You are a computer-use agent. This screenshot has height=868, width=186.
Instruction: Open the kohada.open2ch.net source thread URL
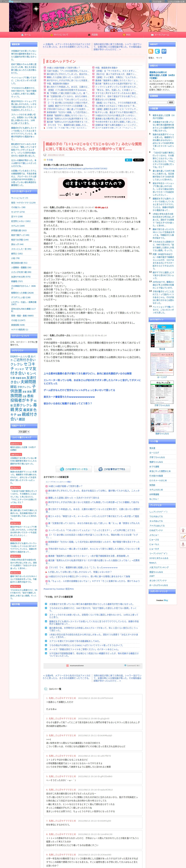tap(75, 169)
